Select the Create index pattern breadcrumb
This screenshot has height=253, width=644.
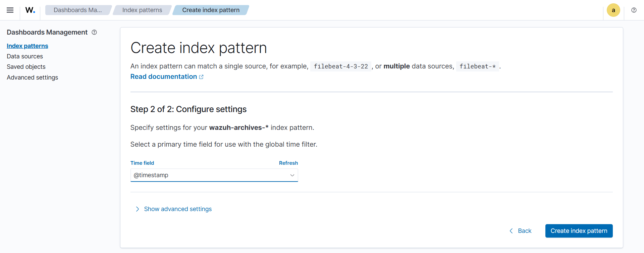tap(211, 10)
